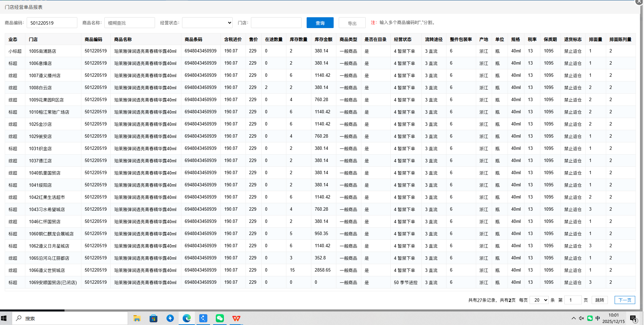Switch the 中 input method indicator
Image resolution: width=644 pixels, height=325 pixels.
point(598,318)
